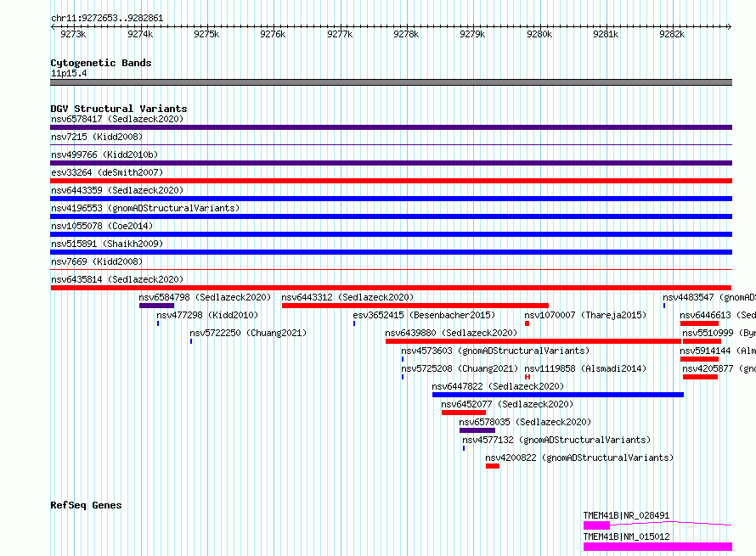The height and width of the screenshot is (556, 756).
Task: Click the 9282k ruler tick label
Action: [672, 34]
